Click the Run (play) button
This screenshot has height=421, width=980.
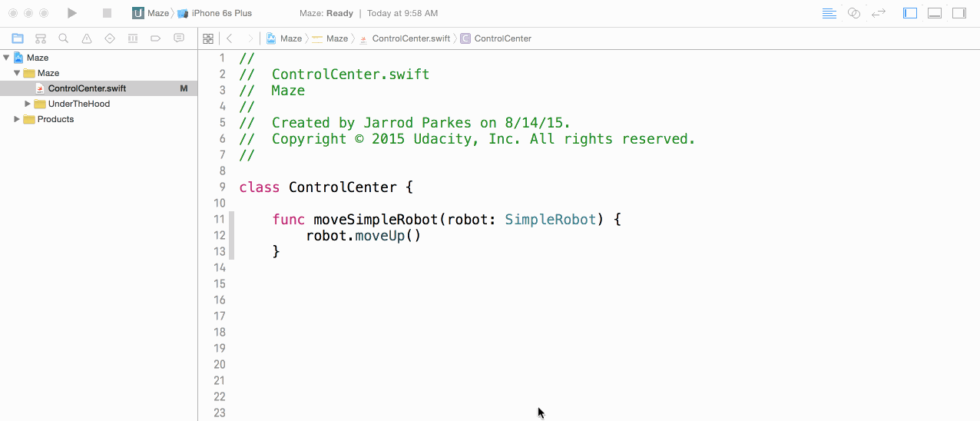[x=71, y=13]
